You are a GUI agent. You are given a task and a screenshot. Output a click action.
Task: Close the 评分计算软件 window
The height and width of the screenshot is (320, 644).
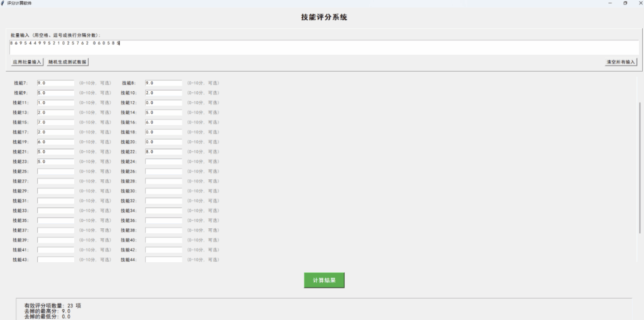tap(640, 3)
